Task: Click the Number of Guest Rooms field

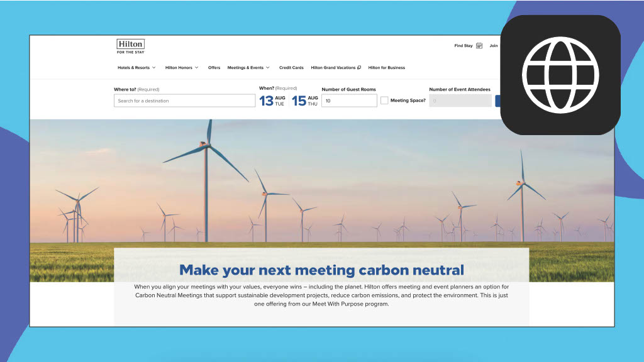Action: click(x=349, y=101)
